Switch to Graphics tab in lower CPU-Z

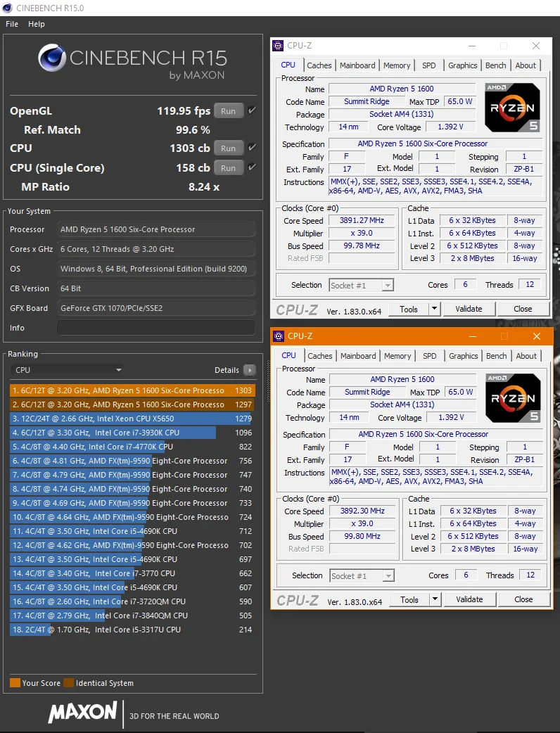pyautogui.click(x=464, y=356)
